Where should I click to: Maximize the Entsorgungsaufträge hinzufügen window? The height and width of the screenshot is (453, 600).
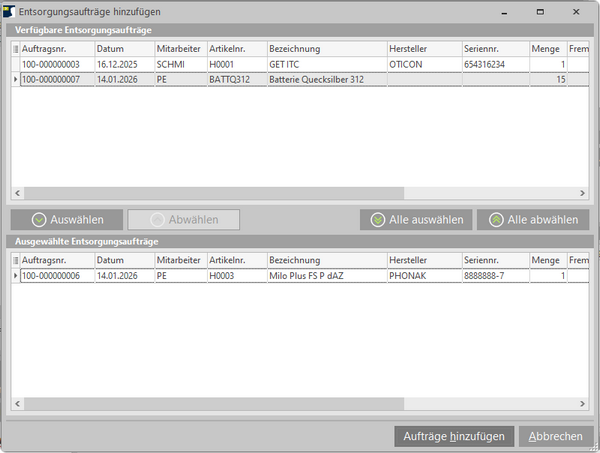pyautogui.click(x=540, y=11)
